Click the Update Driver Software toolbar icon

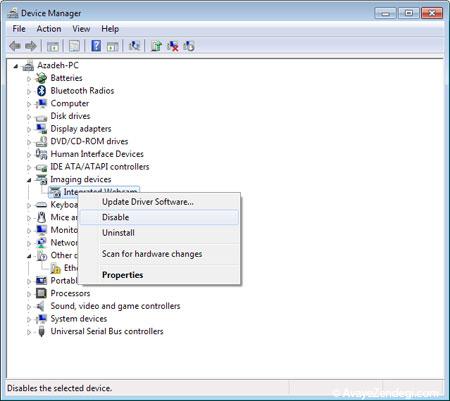(x=156, y=46)
